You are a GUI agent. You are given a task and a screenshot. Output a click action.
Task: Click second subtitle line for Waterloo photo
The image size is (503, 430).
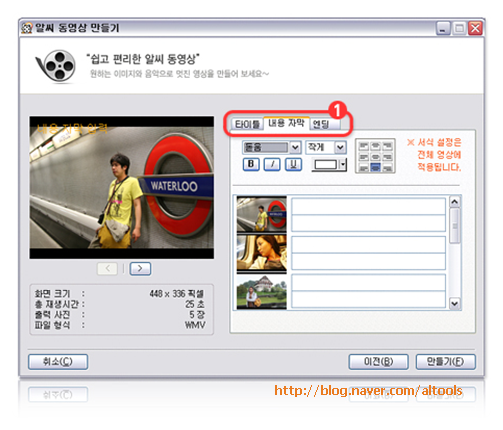[368, 223]
